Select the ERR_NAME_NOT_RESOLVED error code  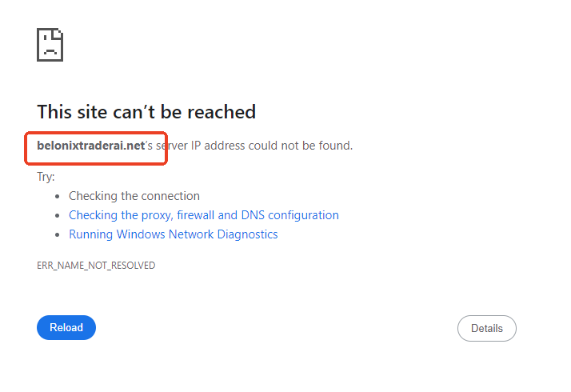[x=96, y=265]
